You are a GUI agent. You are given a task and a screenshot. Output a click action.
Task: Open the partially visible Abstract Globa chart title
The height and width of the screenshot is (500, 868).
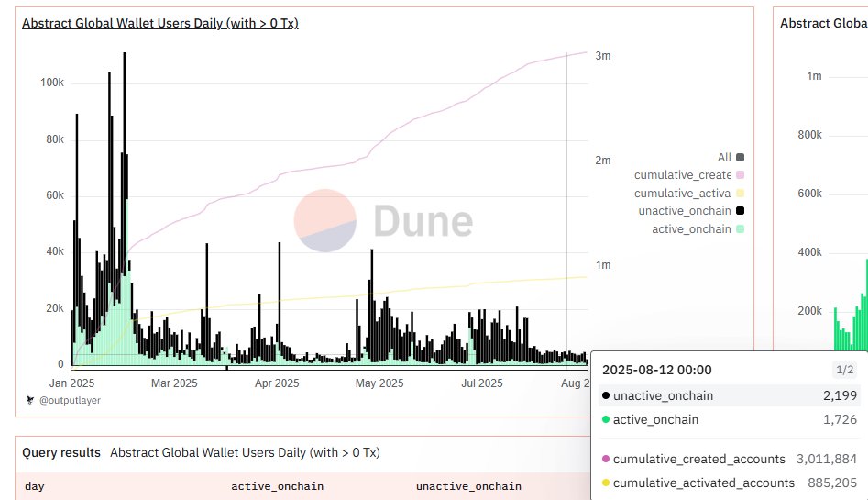coord(824,23)
